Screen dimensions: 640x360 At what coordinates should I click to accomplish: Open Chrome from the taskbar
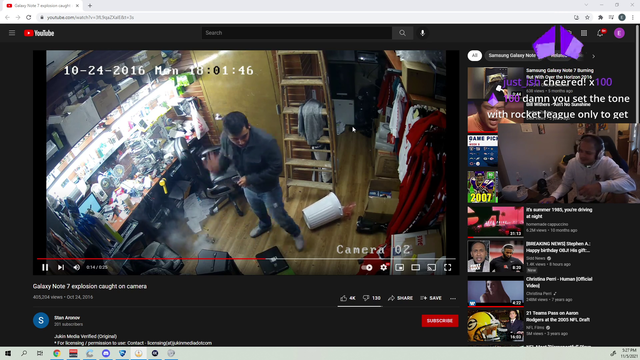(57, 353)
